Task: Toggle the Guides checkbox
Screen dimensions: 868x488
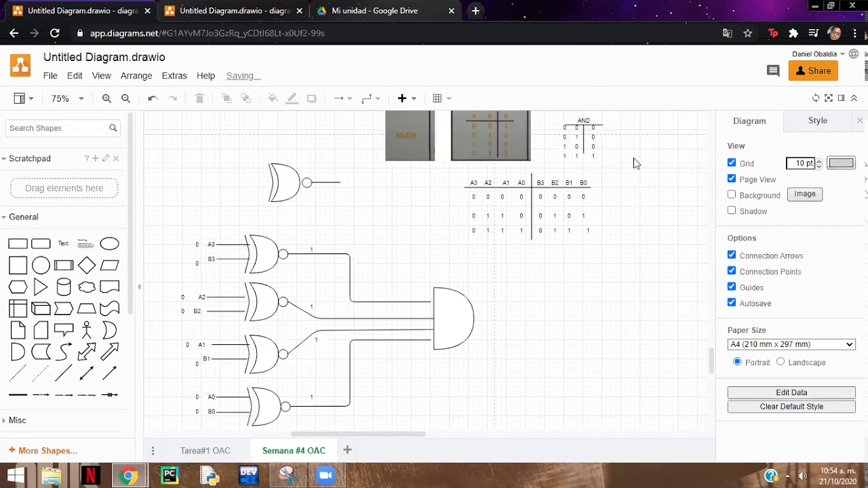Action: point(732,287)
